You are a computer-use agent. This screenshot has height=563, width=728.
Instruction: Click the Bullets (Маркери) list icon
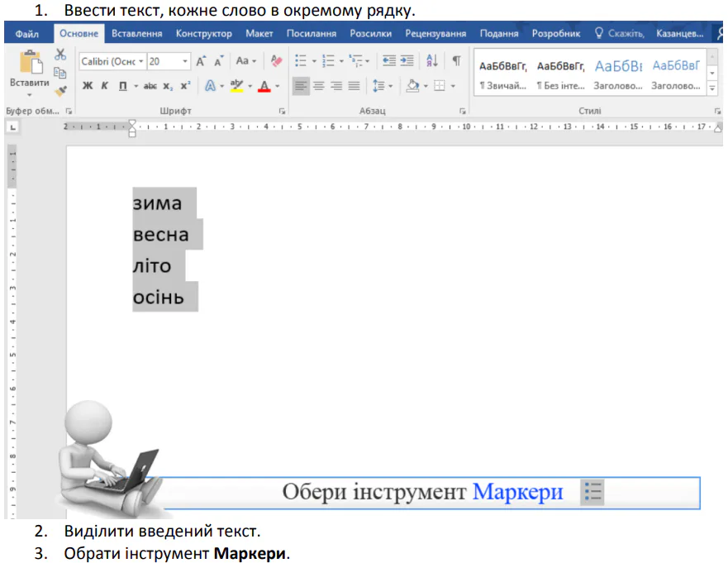[x=301, y=61]
